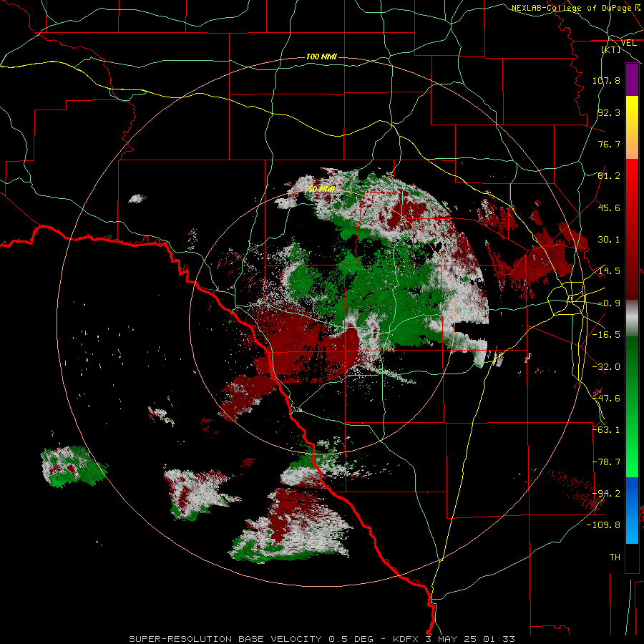Click the 50 NMI range ring label
This screenshot has height=644, width=644.
coord(321,190)
